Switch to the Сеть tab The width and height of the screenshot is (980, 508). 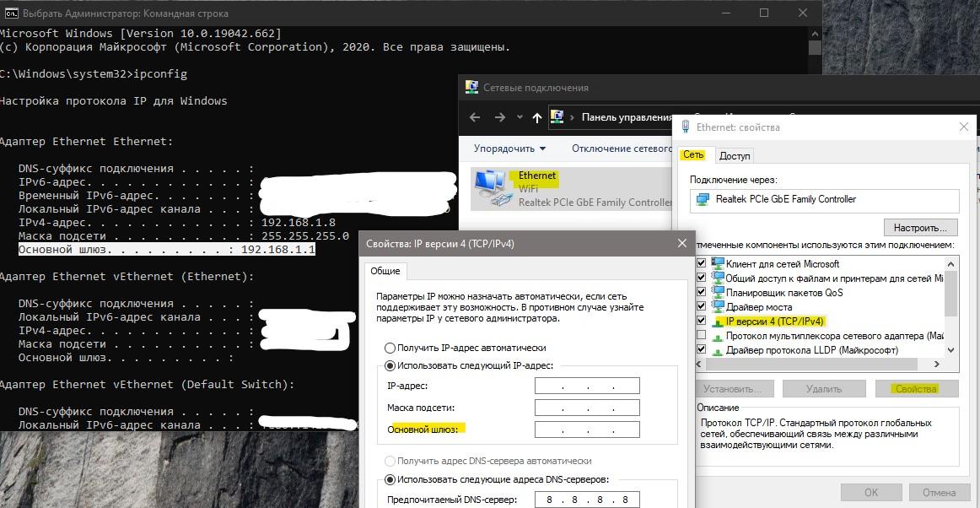click(x=693, y=154)
